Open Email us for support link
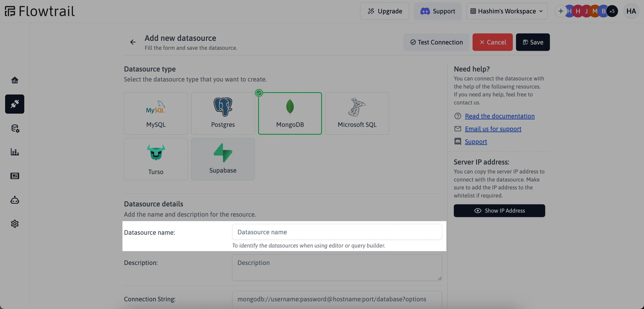 [493, 129]
